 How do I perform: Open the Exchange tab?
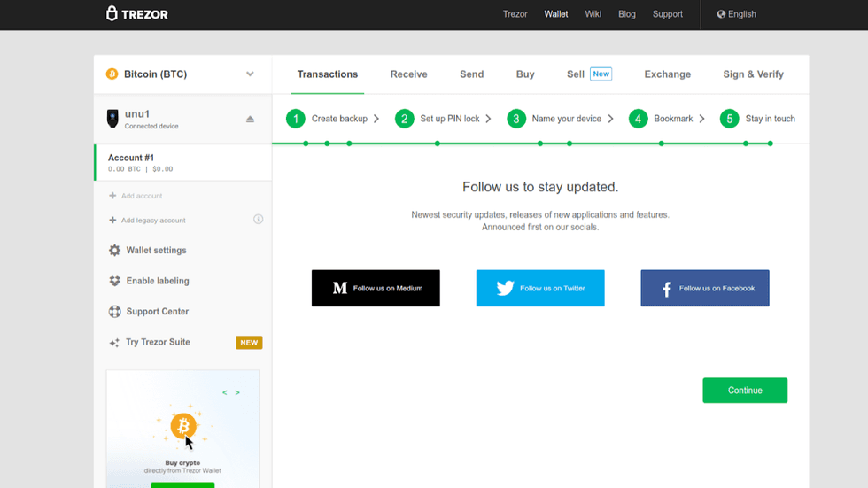667,74
